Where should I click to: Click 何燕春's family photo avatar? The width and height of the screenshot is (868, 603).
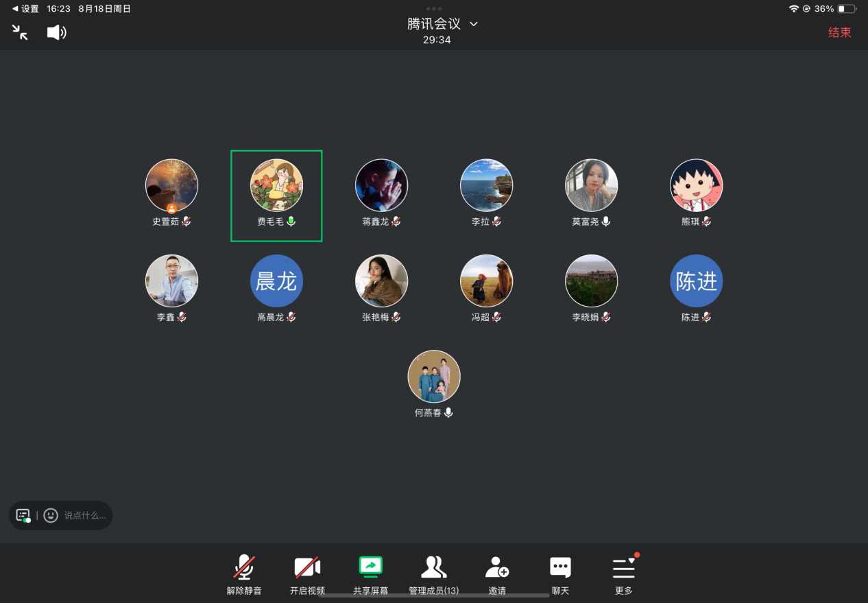(x=434, y=377)
